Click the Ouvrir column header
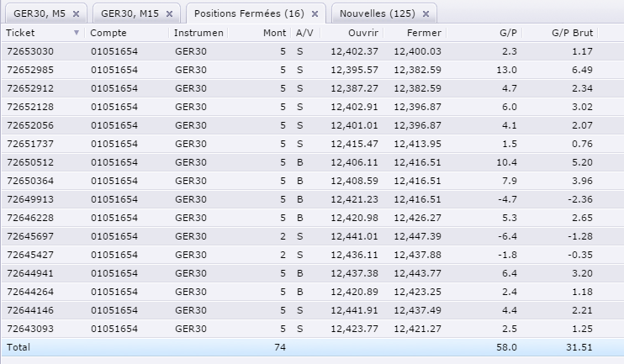Image resolution: width=624 pixels, height=364 pixels. 362,33
